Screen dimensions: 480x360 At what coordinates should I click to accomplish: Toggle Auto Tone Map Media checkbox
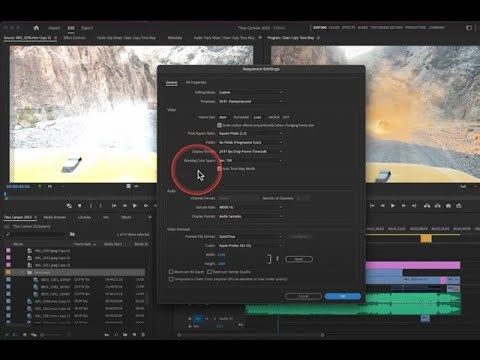(219, 169)
